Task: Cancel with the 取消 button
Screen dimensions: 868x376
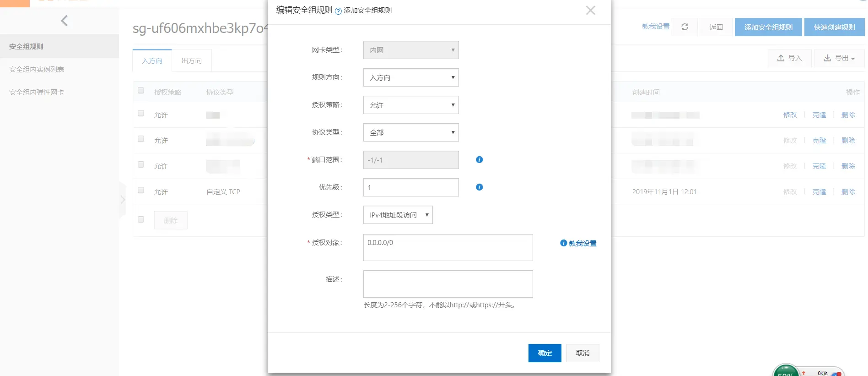Action: coord(582,353)
